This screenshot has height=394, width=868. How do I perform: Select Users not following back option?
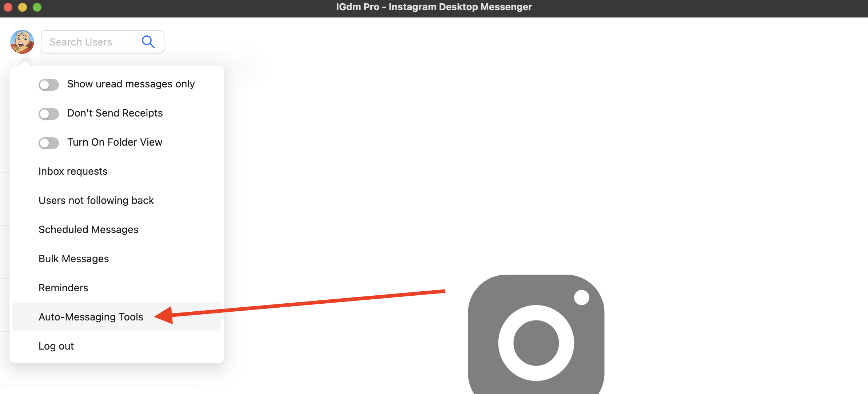coord(96,200)
